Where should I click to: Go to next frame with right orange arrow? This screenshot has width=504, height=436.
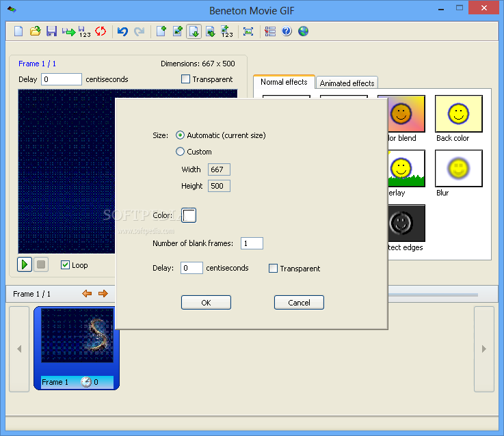(x=103, y=294)
